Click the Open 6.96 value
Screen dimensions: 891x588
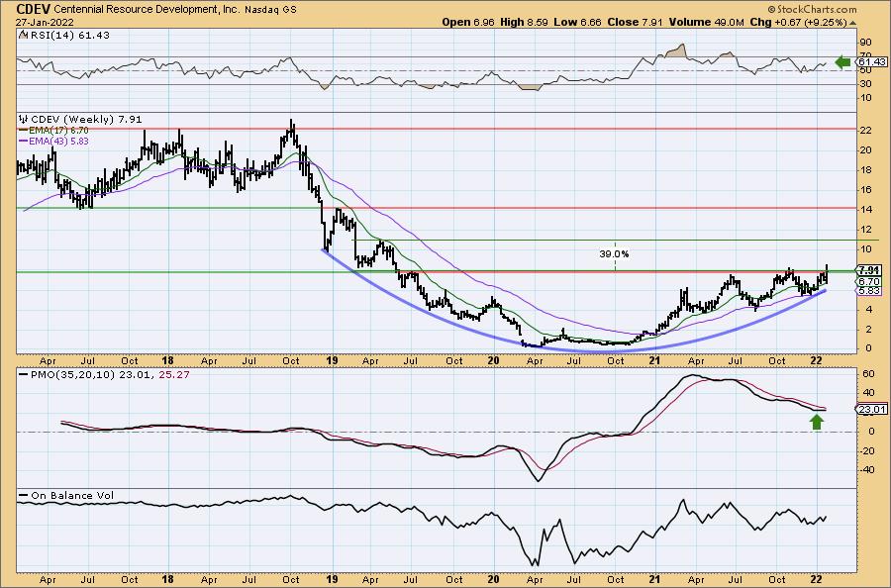click(x=469, y=22)
